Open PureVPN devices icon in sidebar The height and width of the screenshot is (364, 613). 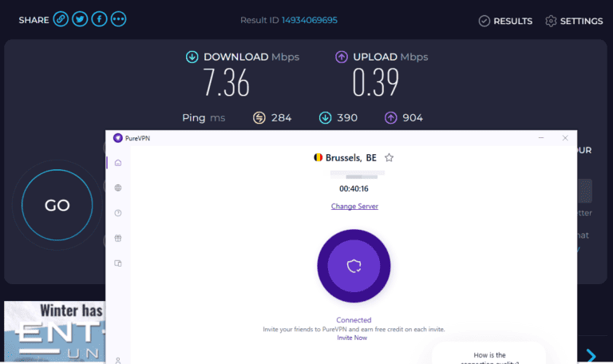coord(118,263)
